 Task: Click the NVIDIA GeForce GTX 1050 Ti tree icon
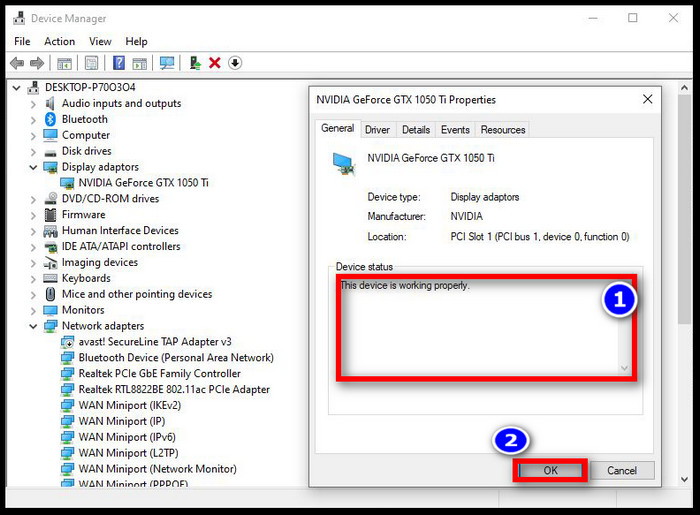point(67,183)
